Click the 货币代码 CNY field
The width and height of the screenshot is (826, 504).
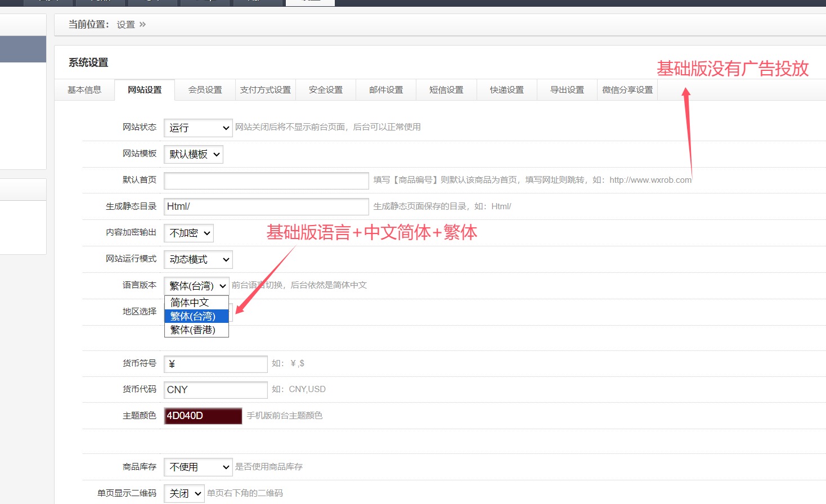216,390
